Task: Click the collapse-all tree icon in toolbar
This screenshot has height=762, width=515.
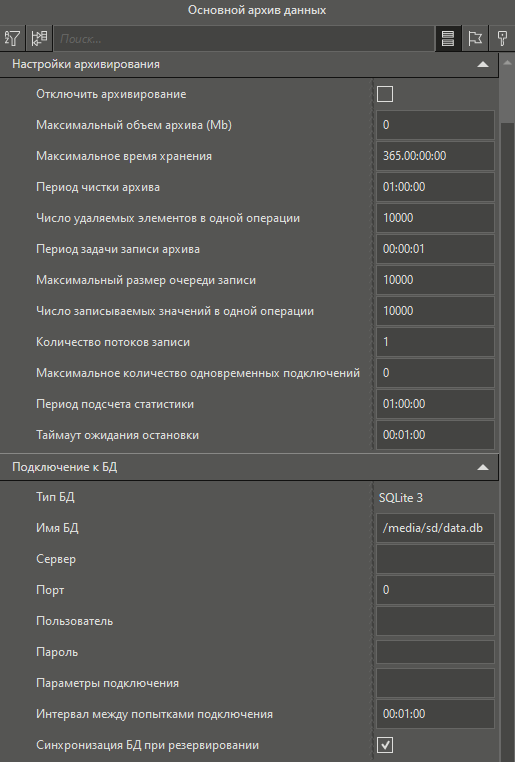Action: [x=39, y=38]
